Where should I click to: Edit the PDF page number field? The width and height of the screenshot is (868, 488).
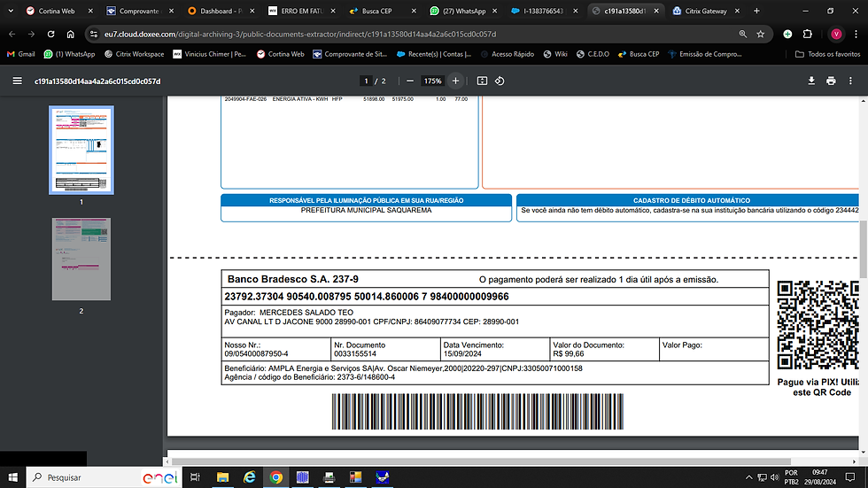pos(365,81)
